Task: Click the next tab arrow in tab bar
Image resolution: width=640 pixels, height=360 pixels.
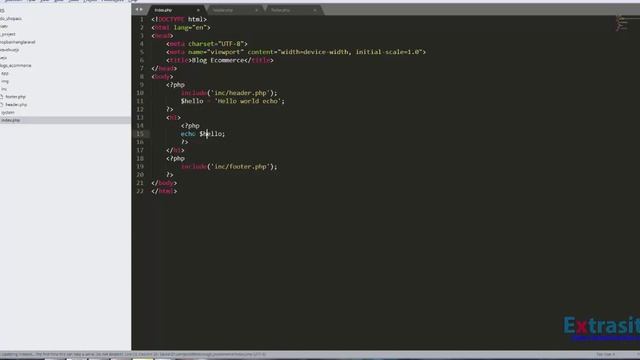Action: click(142, 9)
